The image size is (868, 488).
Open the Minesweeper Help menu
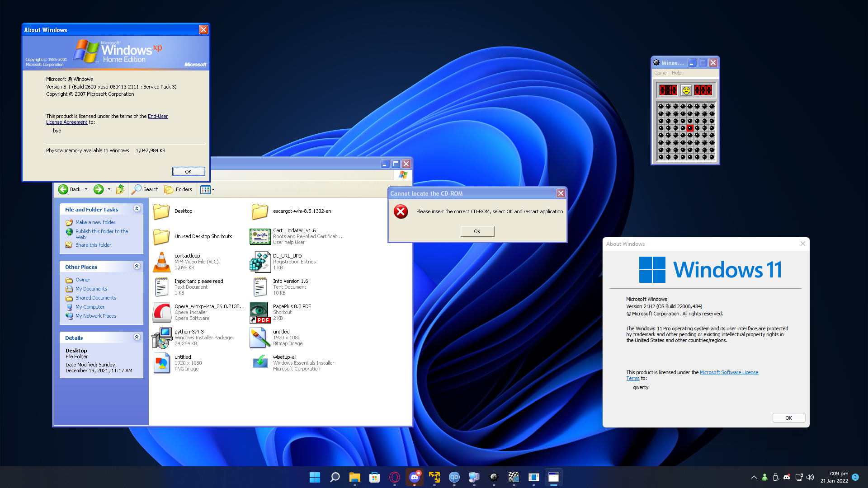click(676, 73)
